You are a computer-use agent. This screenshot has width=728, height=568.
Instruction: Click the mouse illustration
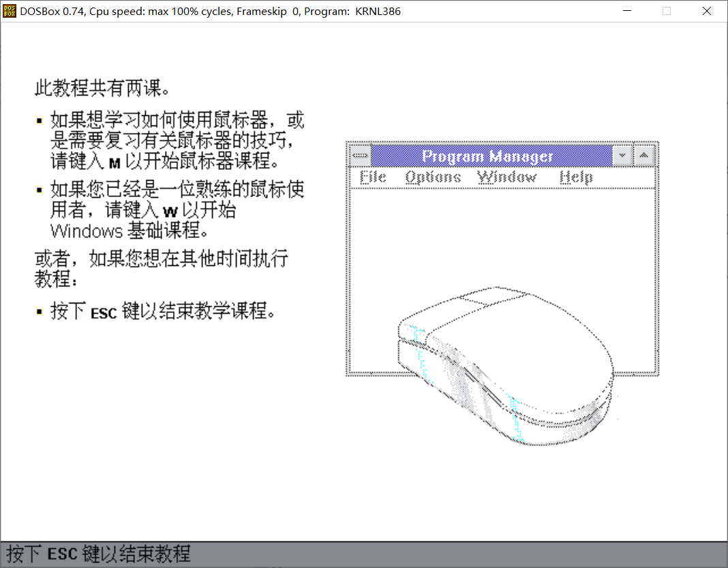(506, 366)
